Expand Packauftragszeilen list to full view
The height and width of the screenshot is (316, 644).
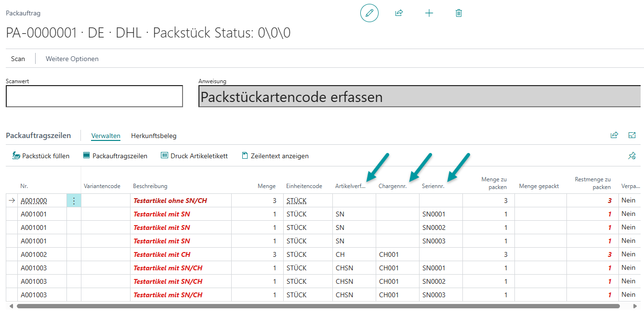[x=632, y=136]
